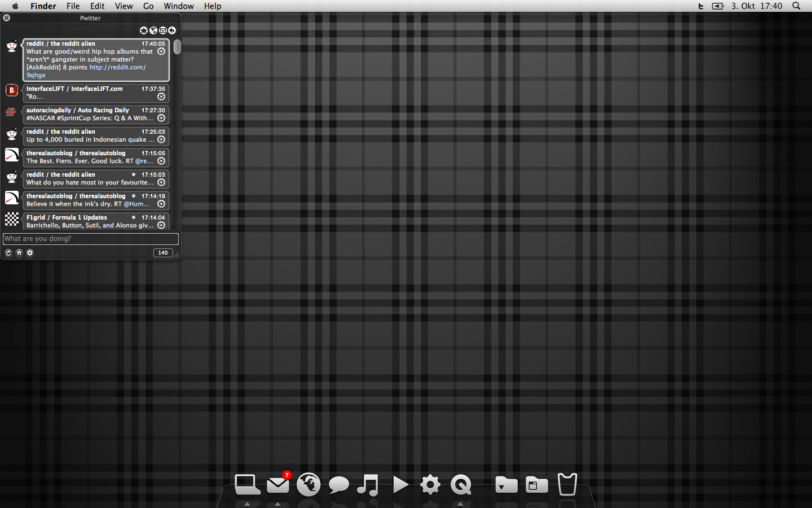The height and width of the screenshot is (508, 812).
Task: Open the favorites star view in Pwitter
Action: point(144,30)
